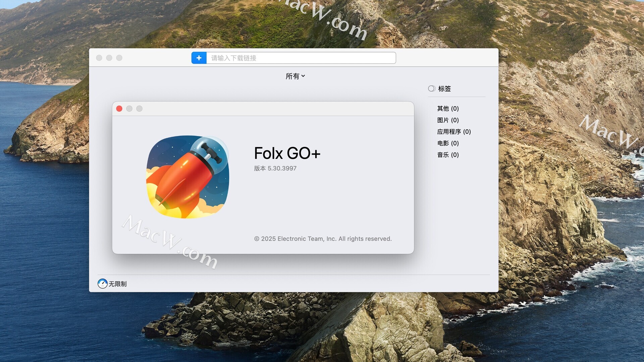The width and height of the screenshot is (644, 362).
Task: Select the 应用程序 (0) tag
Action: [x=454, y=131]
